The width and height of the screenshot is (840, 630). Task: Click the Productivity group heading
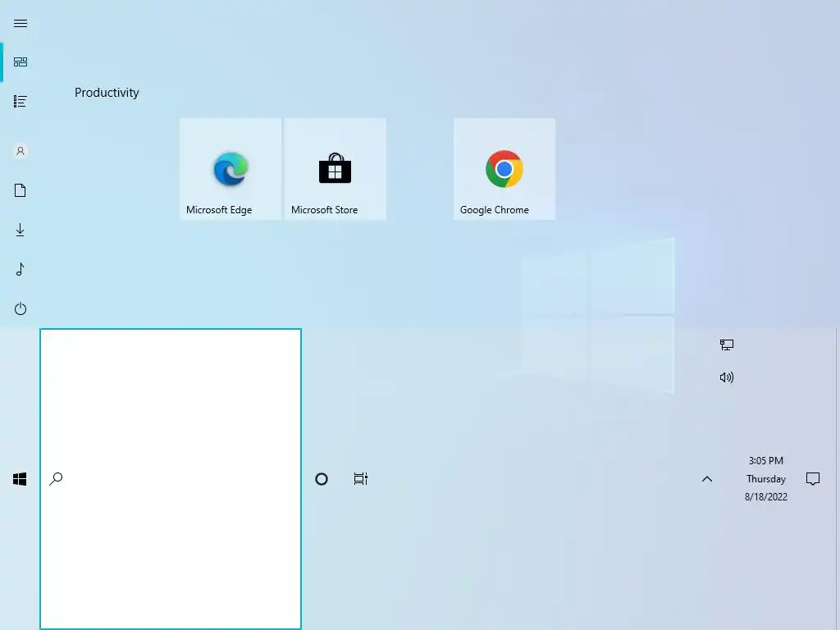(x=107, y=93)
